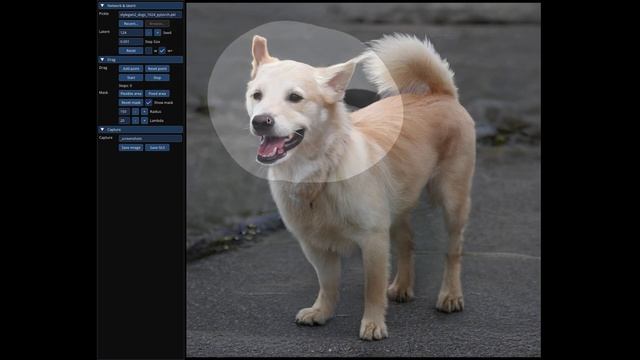Click the greyed Browse button
640x360 pixels.
pos(157,24)
